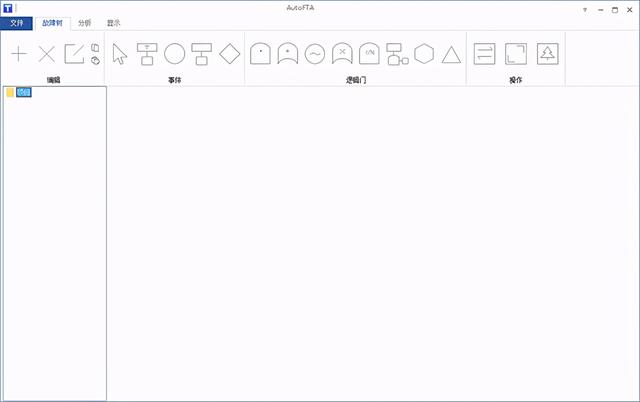
Task: Insert a circle basic event
Action: [174, 54]
